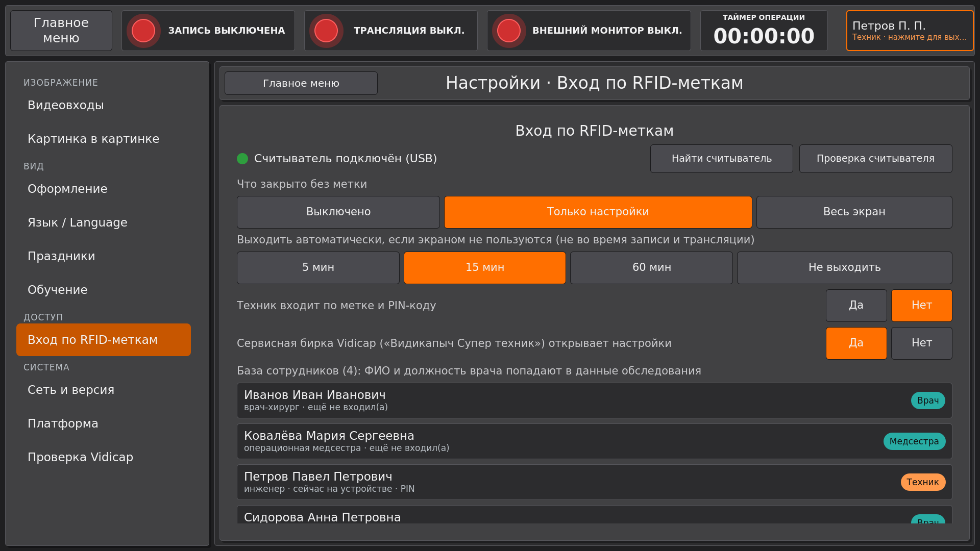
Task: Open Сеть и версия section
Action: point(104,390)
